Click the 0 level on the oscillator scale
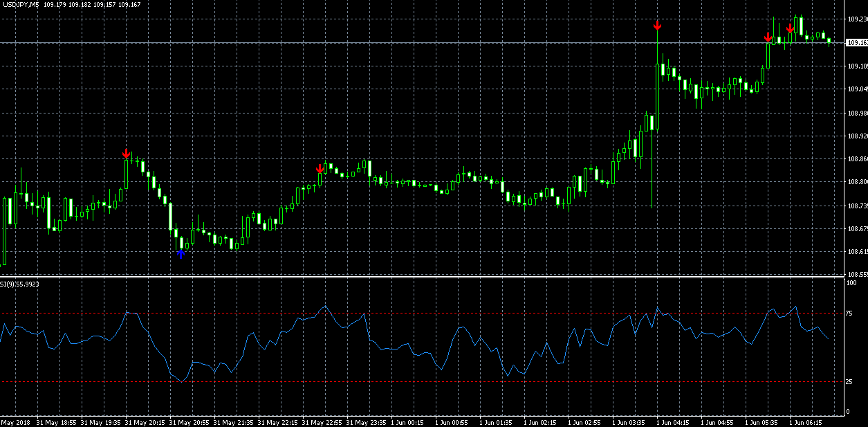 pyautogui.click(x=849, y=412)
